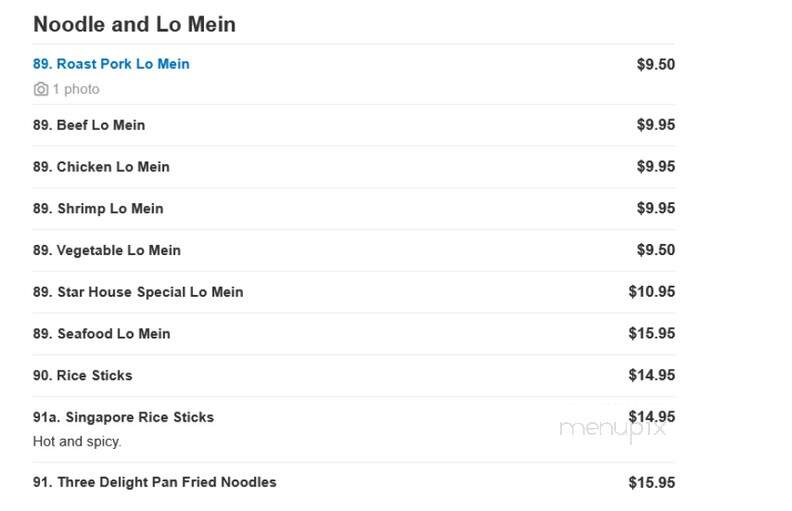This screenshot has height=511, width=792.
Task: Click the Hot and spicy description
Action: click(77, 442)
